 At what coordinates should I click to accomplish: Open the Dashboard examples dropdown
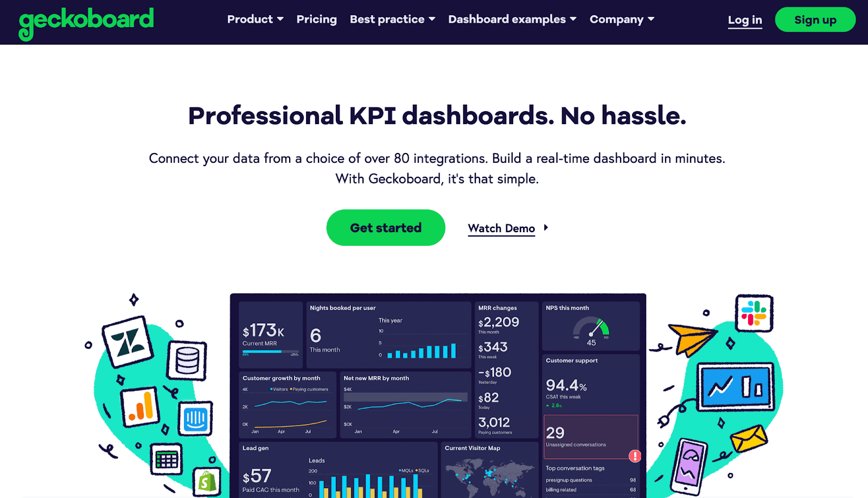click(513, 20)
